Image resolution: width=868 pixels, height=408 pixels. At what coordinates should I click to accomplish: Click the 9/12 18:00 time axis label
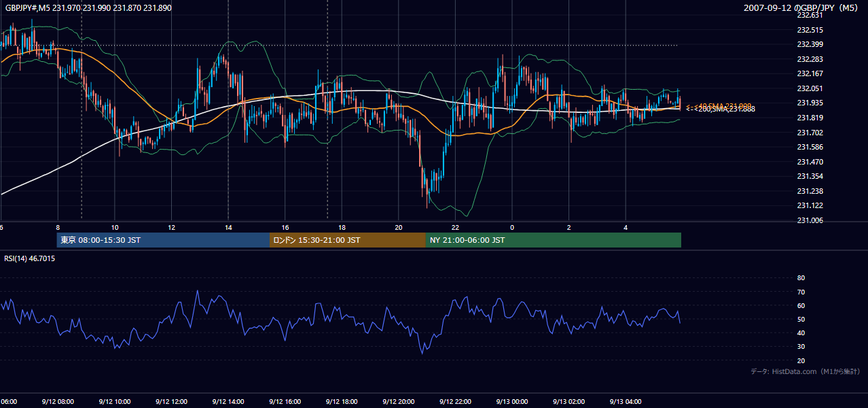[341, 402]
